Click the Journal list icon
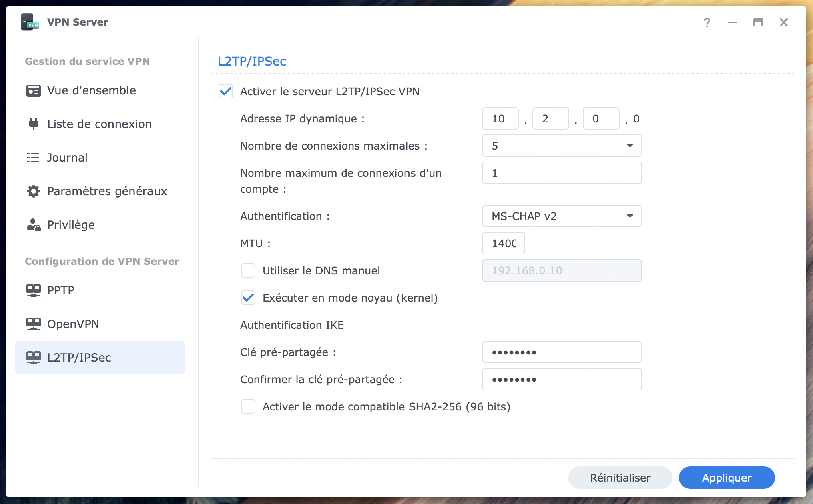 [x=33, y=158]
